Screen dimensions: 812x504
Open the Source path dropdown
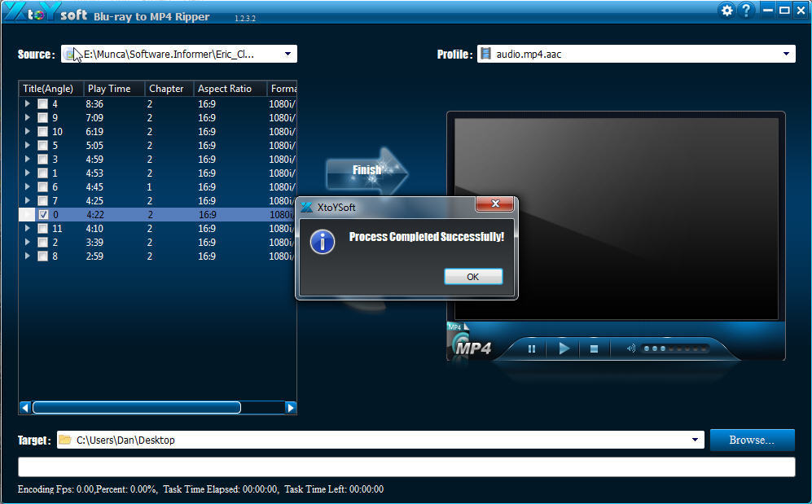tap(288, 54)
